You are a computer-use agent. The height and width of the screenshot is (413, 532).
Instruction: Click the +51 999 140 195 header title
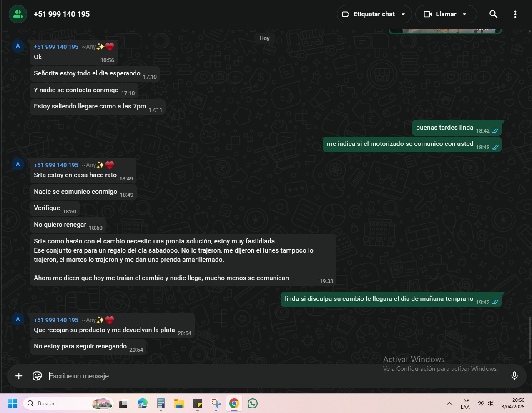(62, 14)
